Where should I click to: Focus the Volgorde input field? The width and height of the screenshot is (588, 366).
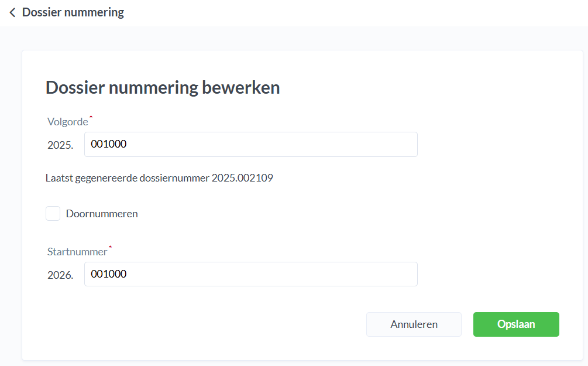(x=250, y=144)
